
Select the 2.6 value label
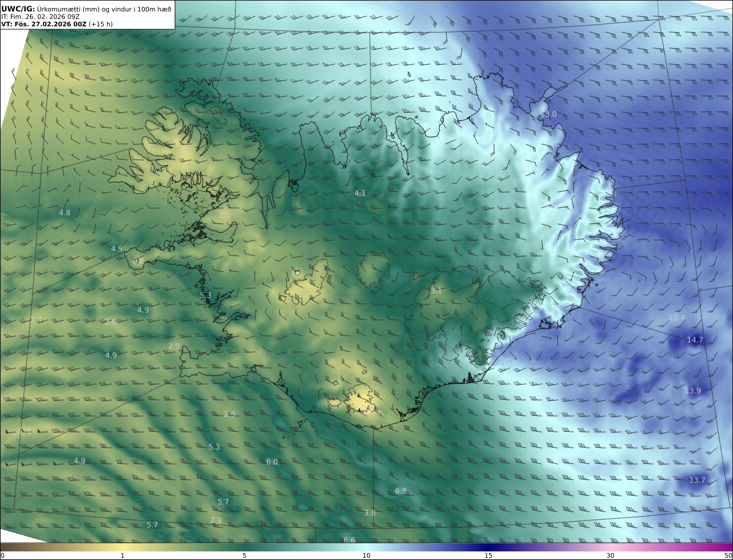click(x=111, y=322)
